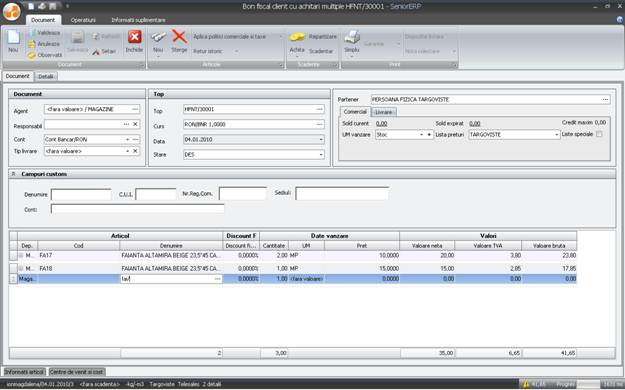Viewport: 625px width, 390px height.
Task: Open the Tip livrare dropdown arrow
Action: point(128,151)
